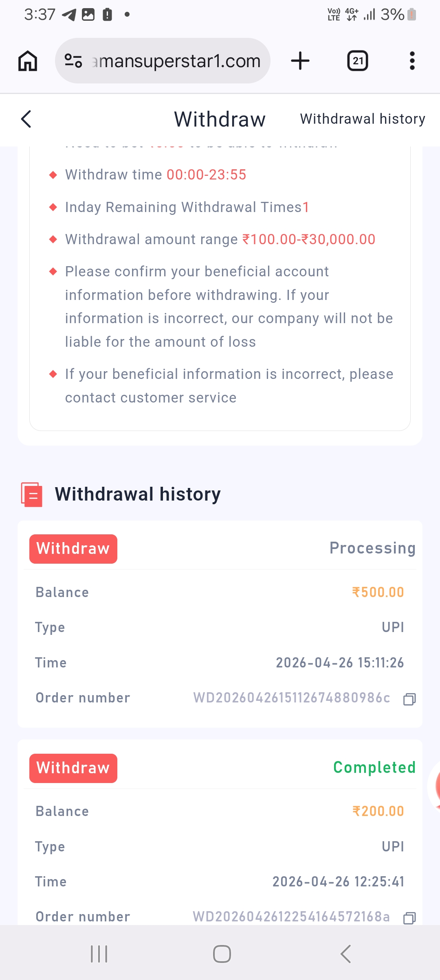Image resolution: width=440 pixels, height=980 pixels.
Task: Open Android recent apps button
Action: (99, 954)
